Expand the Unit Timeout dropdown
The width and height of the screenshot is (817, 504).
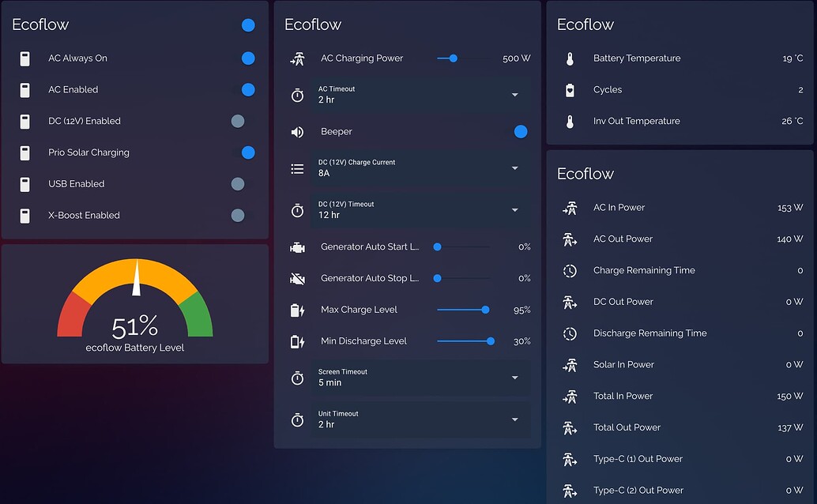coord(420,419)
